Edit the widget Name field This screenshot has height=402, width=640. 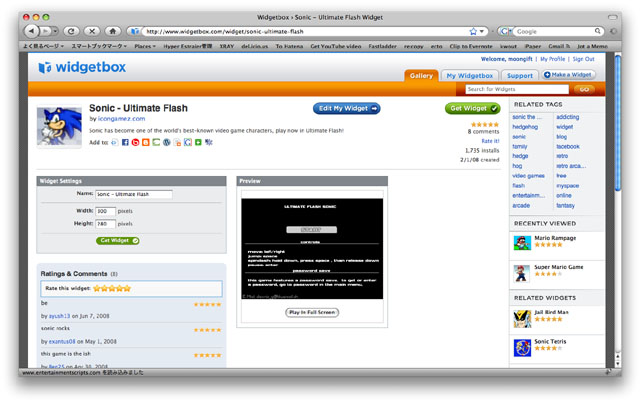(133, 194)
